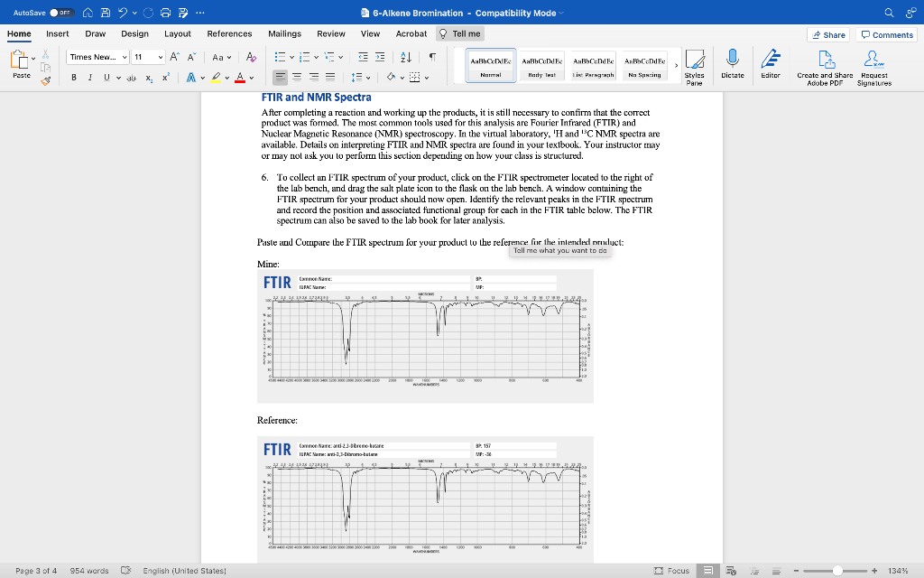Switch to the Review tab
Image resolution: width=924 pixels, height=578 pixels.
pos(330,33)
